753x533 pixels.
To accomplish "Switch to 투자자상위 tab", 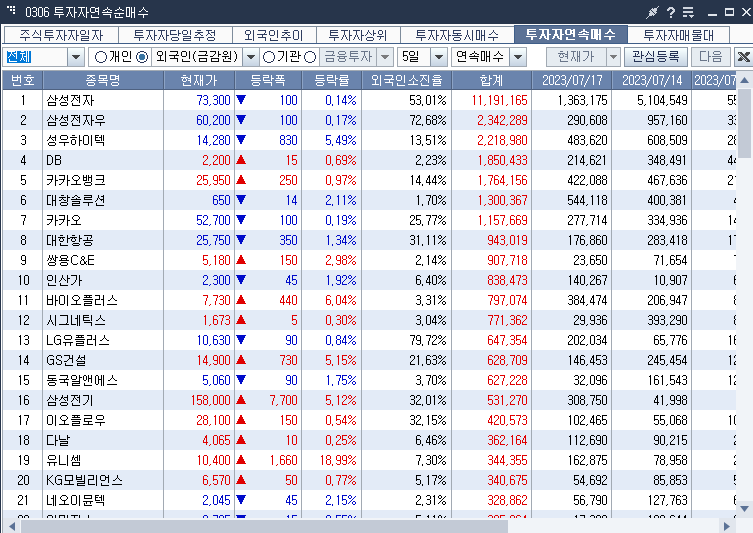I will (358, 35).
